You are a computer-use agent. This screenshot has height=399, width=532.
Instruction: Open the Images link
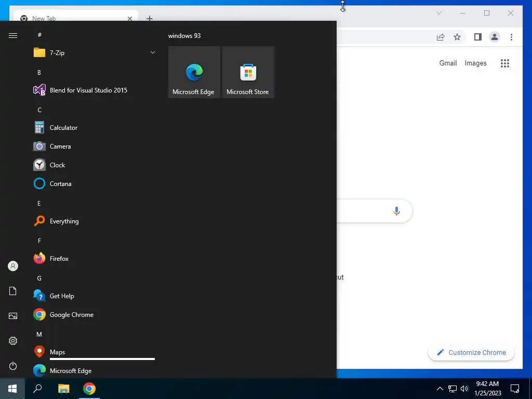point(475,63)
